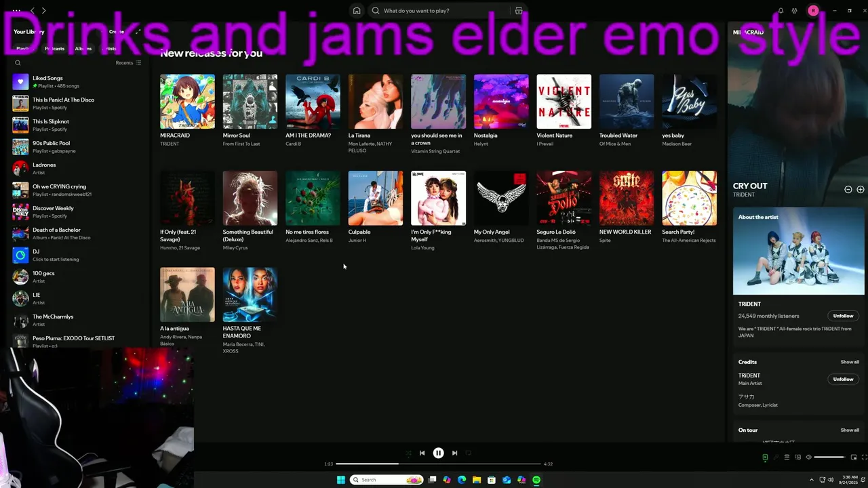Open the Recents sort and view dropdown
Image resolution: width=868 pixels, height=488 pixels.
128,63
